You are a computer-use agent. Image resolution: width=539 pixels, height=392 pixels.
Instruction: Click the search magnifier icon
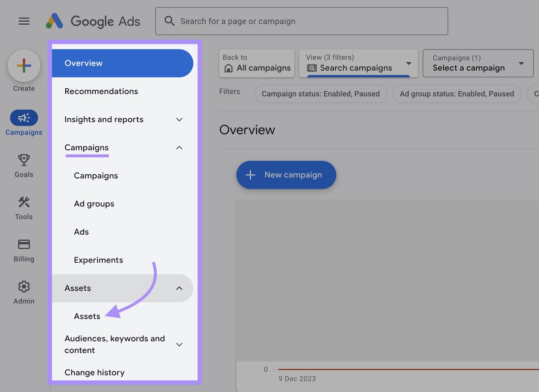click(169, 21)
